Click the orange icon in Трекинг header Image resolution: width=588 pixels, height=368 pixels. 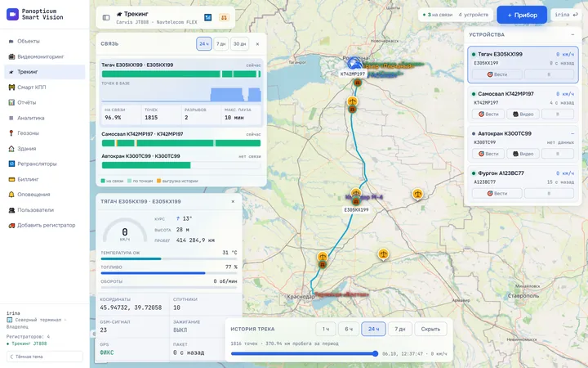tap(224, 17)
